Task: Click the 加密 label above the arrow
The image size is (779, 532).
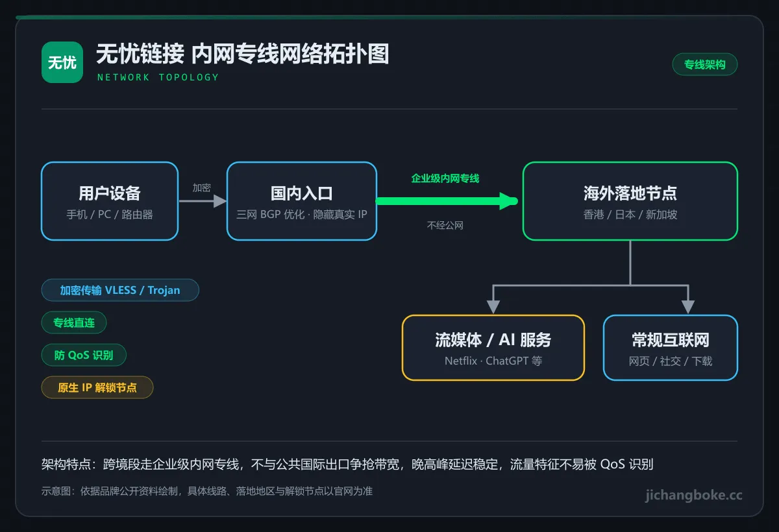Action: [x=202, y=187]
